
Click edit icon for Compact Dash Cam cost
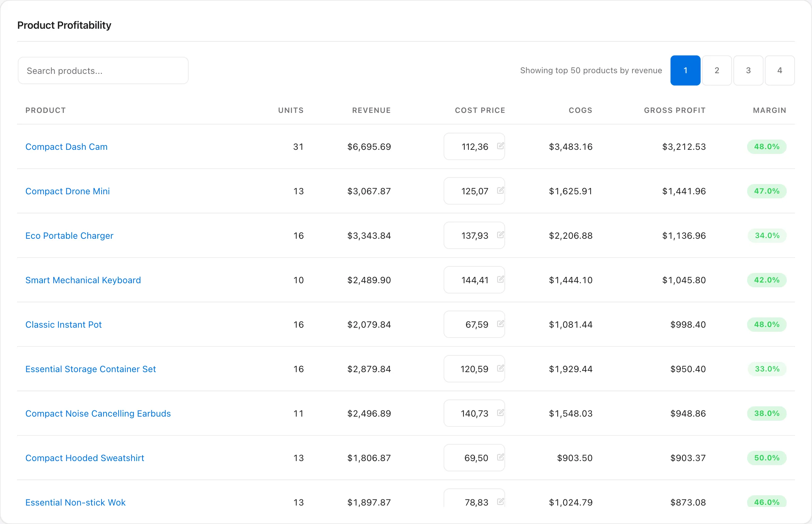[x=500, y=146]
